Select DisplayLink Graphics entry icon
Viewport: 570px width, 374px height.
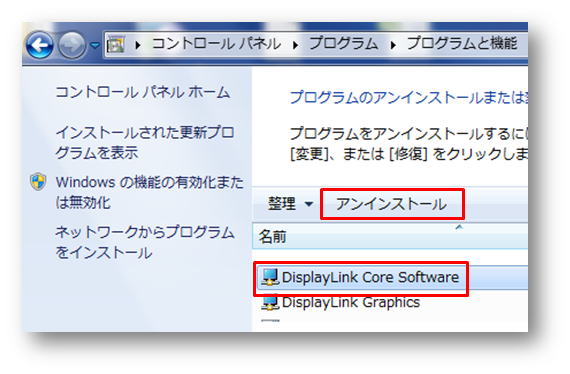270,302
